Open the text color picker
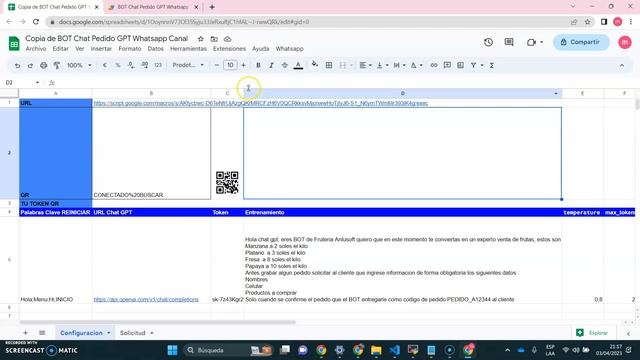The width and height of the screenshot is (640, 360). pos(298,65)
